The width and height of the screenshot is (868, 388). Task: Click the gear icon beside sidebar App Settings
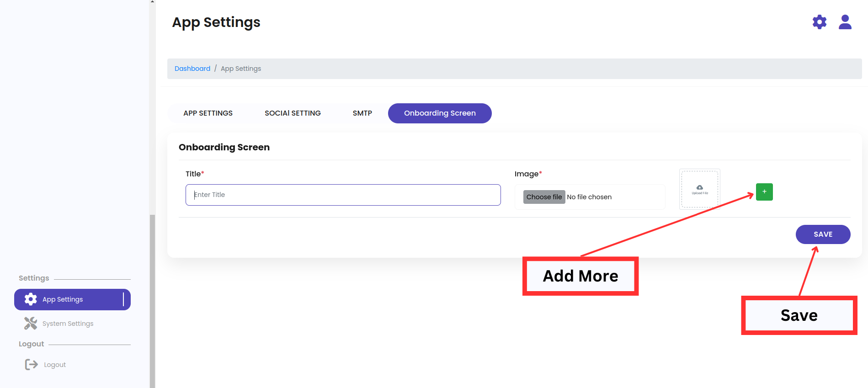click(x=31, y=299)
